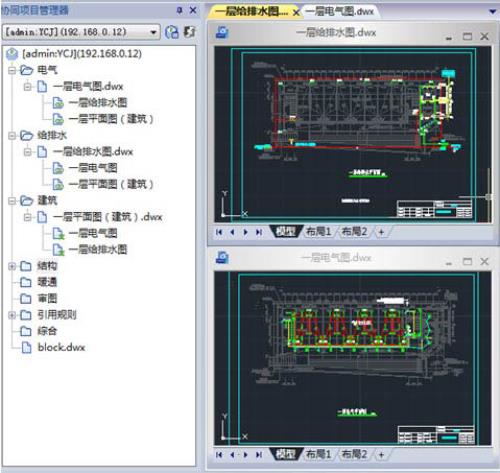This screenshot has width=500, height=473.
Task: Select 一层电气图 reference under 建筑 drawing
Action: pyautogui.click(x=85, y=233)
